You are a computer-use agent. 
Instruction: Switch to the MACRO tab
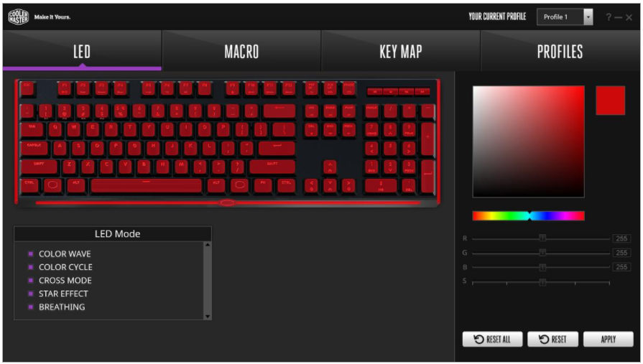tap(241, 51)
